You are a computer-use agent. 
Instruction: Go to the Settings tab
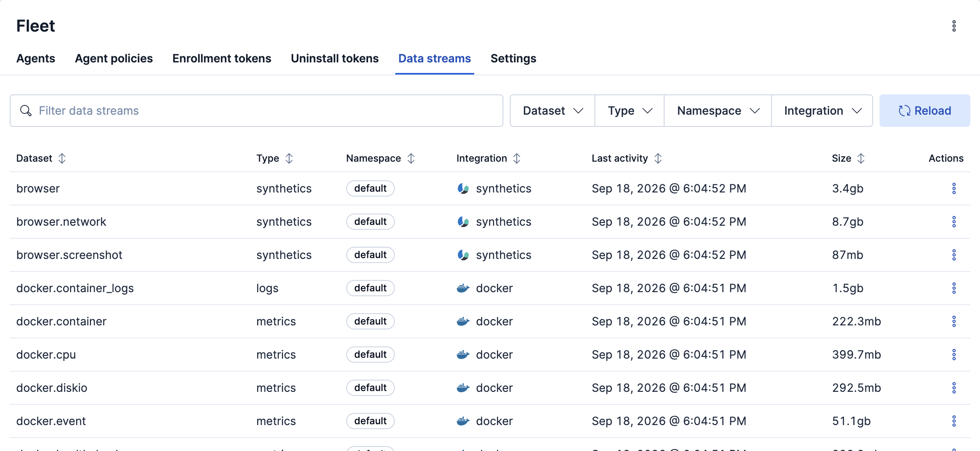tap(513, 58)
